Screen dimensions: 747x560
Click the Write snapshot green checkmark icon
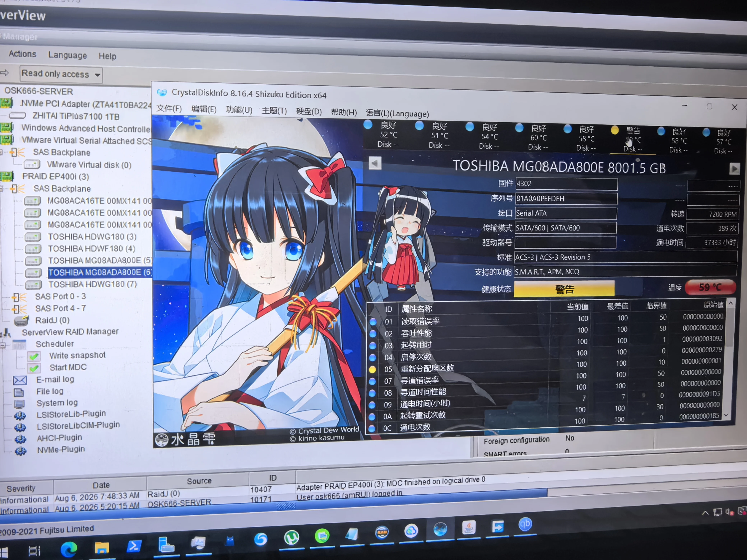[x=34, y=356]
